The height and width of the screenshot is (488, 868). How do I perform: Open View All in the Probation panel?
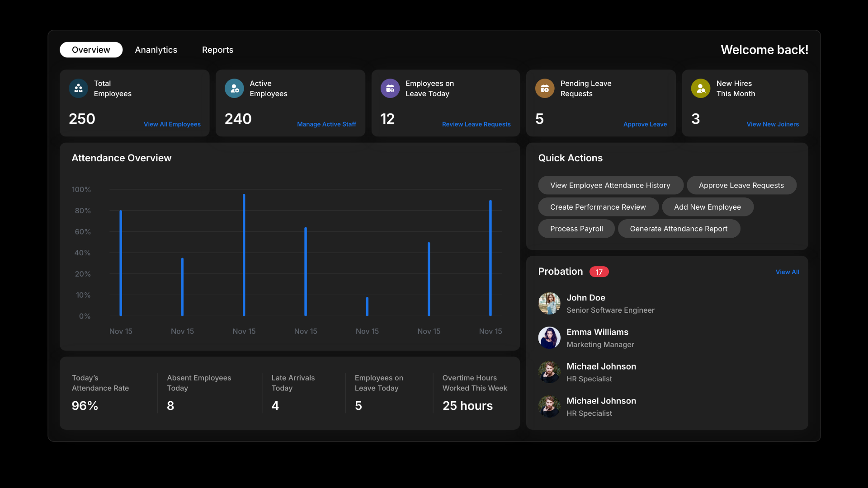tap(787, 272)
